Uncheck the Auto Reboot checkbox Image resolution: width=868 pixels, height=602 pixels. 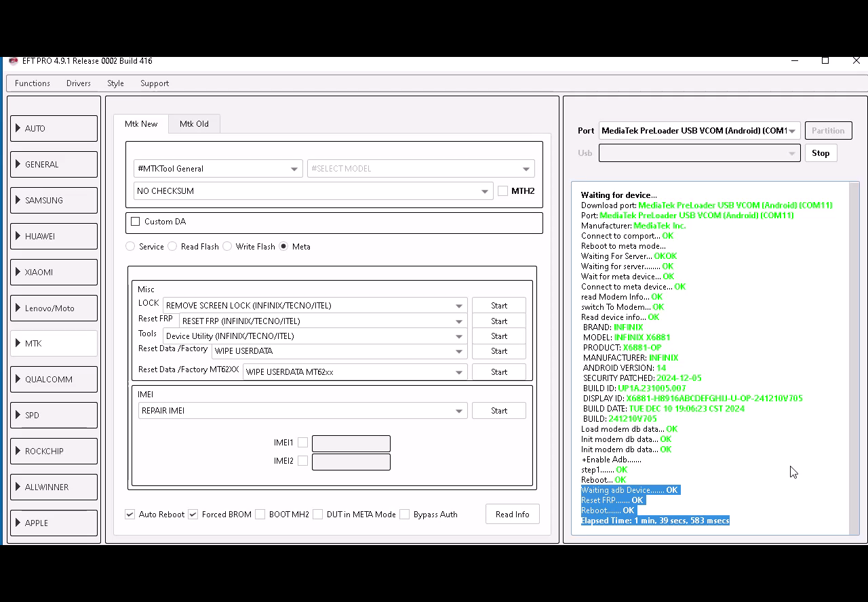(x=130, y=515)
